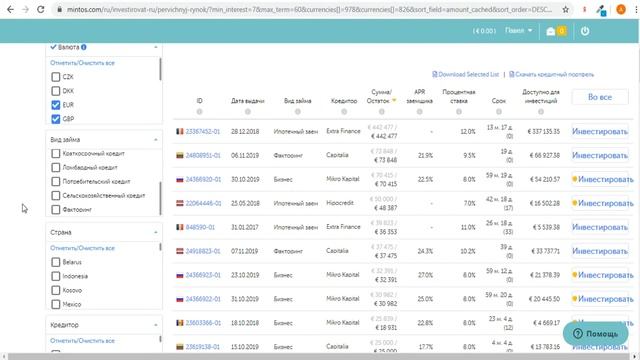The width and height of the screenshot is (640, 360).
Task: Click the Вид займа list scrollbar
Action: click(x=160, y=198)
